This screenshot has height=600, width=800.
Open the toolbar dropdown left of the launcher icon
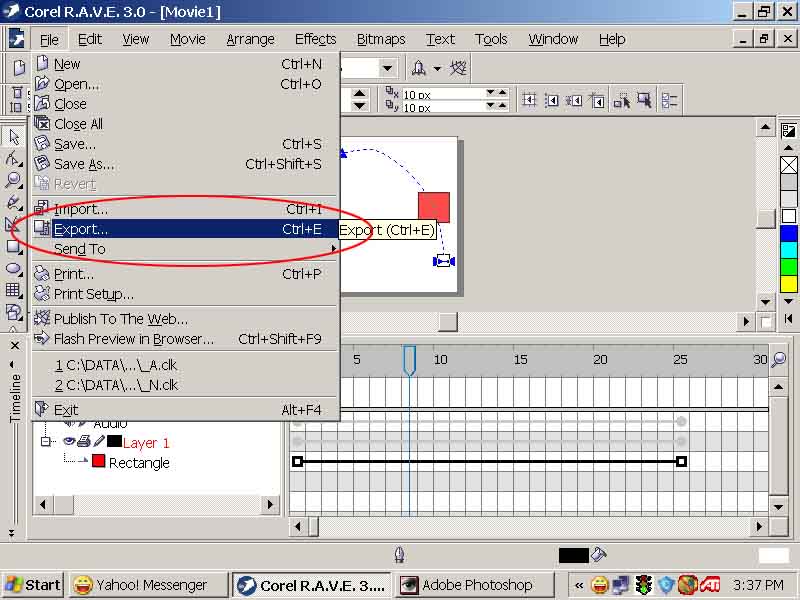coord(387,68)
